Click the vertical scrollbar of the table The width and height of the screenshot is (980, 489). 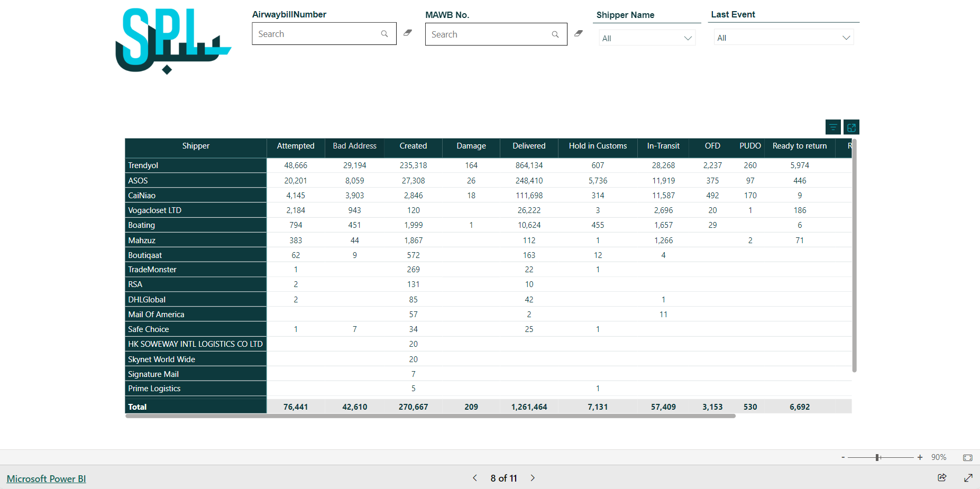coord(854,255)
